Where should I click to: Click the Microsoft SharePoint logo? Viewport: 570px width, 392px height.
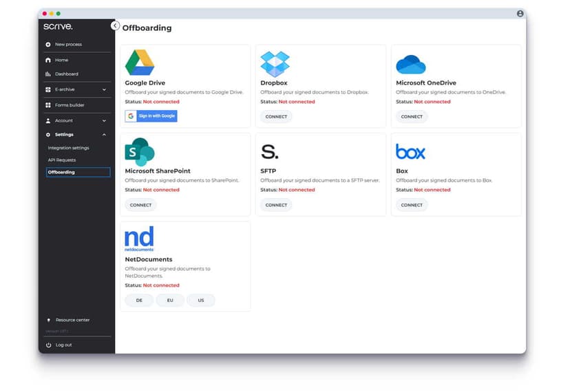[140, 152]
